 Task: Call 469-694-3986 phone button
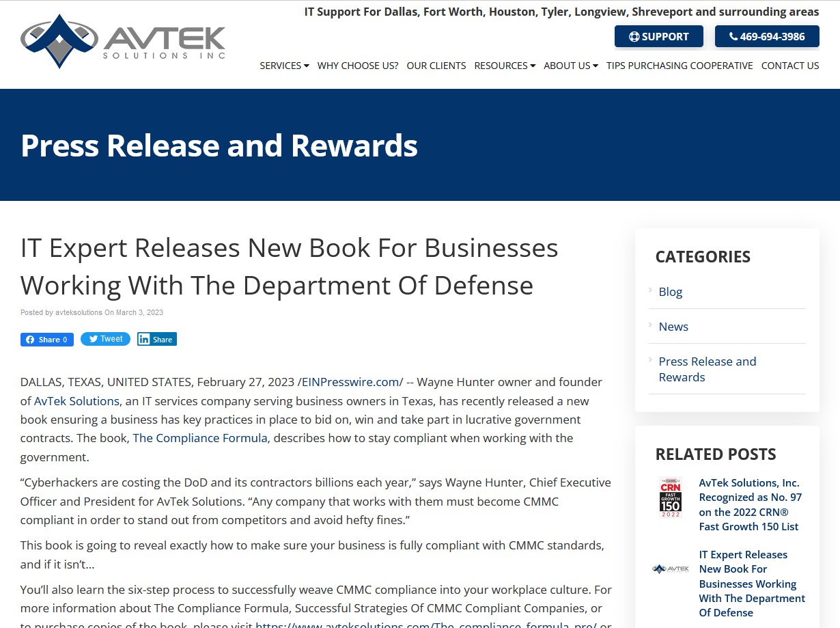[x=767, y=37]
